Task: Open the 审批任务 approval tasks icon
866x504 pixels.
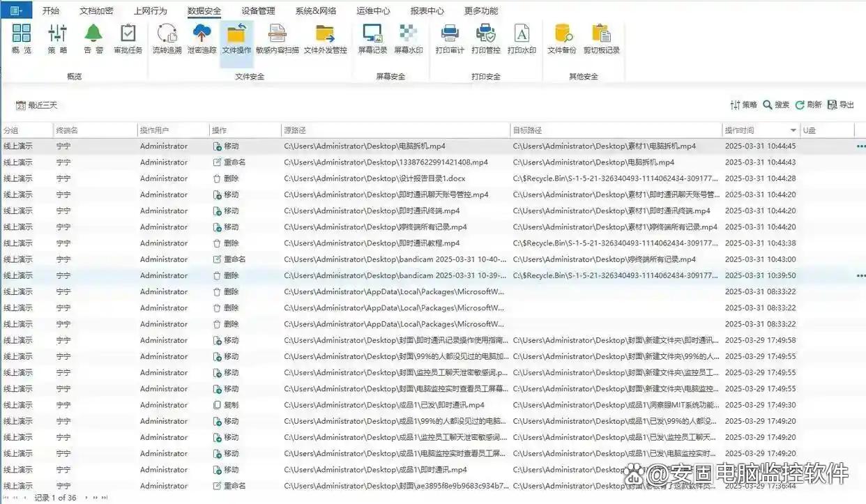Action: (128, 38)
